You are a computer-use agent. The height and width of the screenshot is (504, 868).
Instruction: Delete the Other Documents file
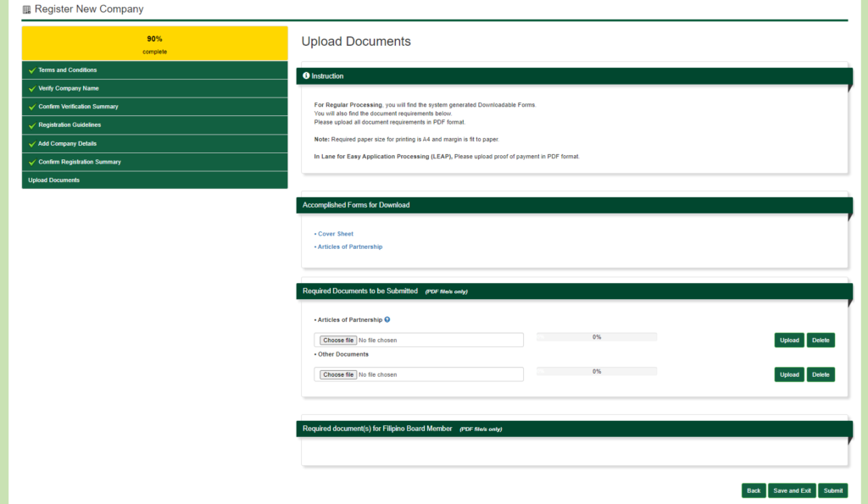coord(821,374)
